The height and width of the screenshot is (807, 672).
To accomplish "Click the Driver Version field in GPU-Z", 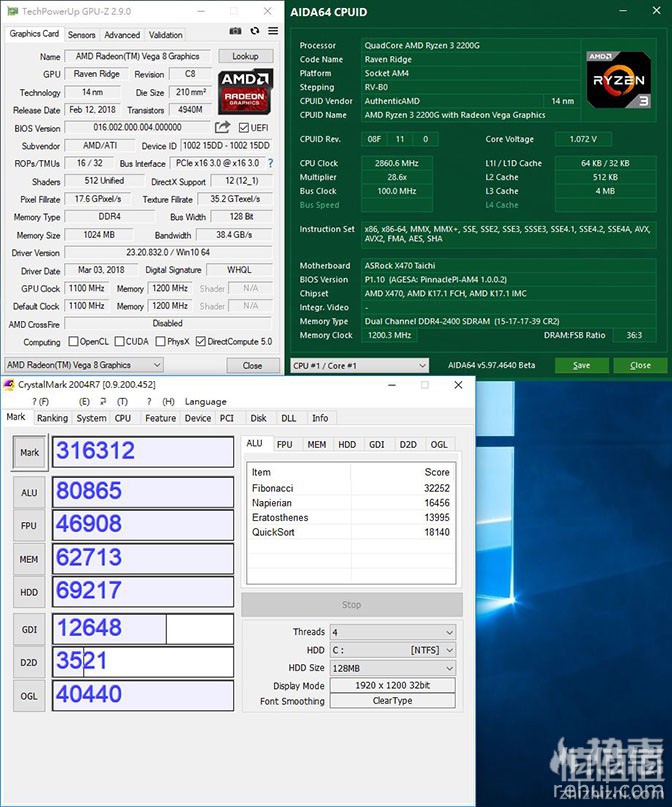I will [168, 253].
